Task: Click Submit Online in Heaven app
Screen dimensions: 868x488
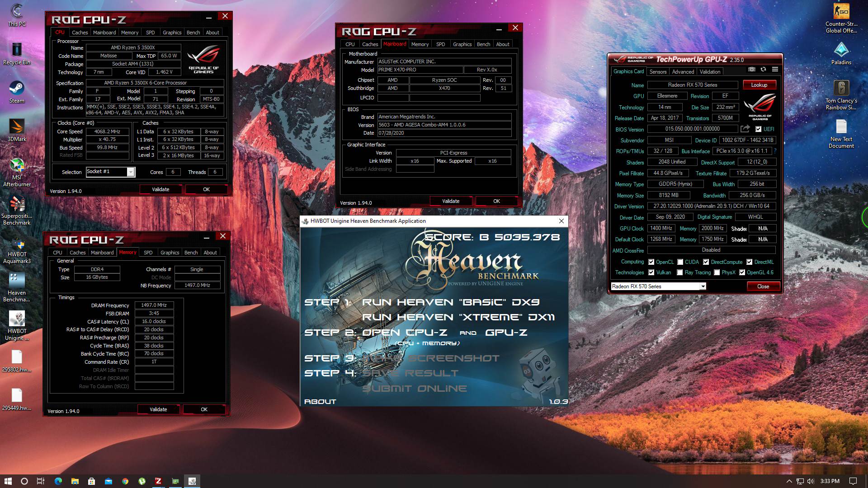Action: click(415, 389)
